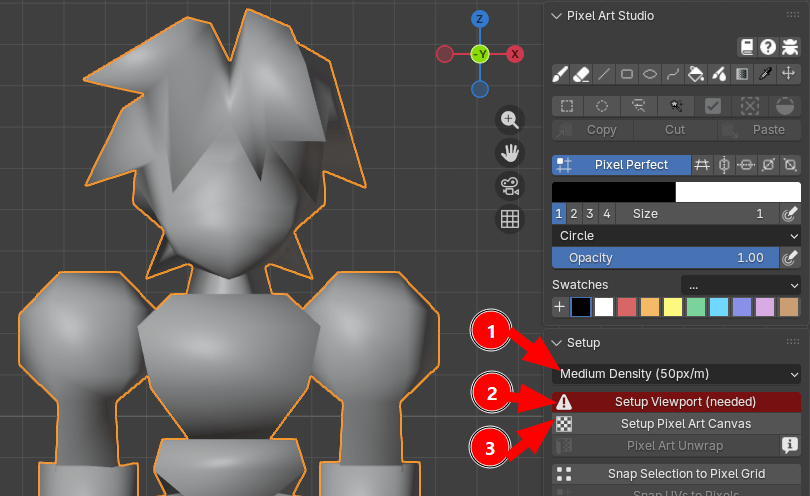Click the white secondary color bar

(x=738, y=192)
